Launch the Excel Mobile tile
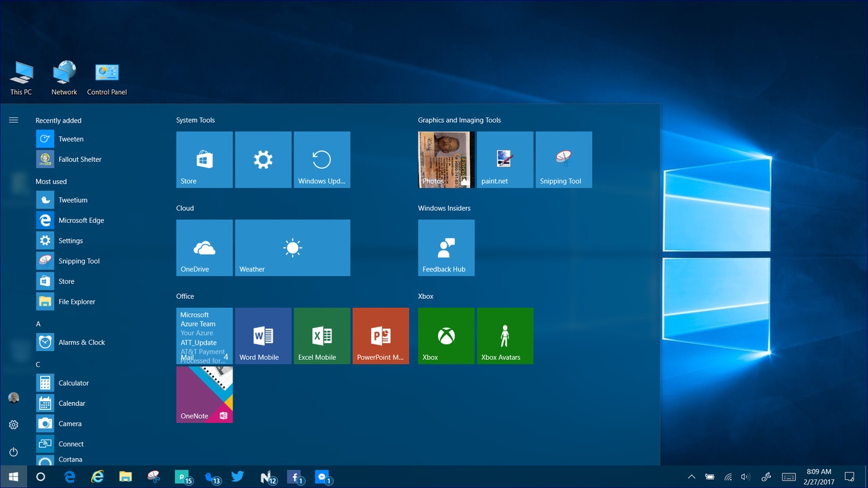Image resolution: width=868 pixels, height=488 pixels. [322, 335]
